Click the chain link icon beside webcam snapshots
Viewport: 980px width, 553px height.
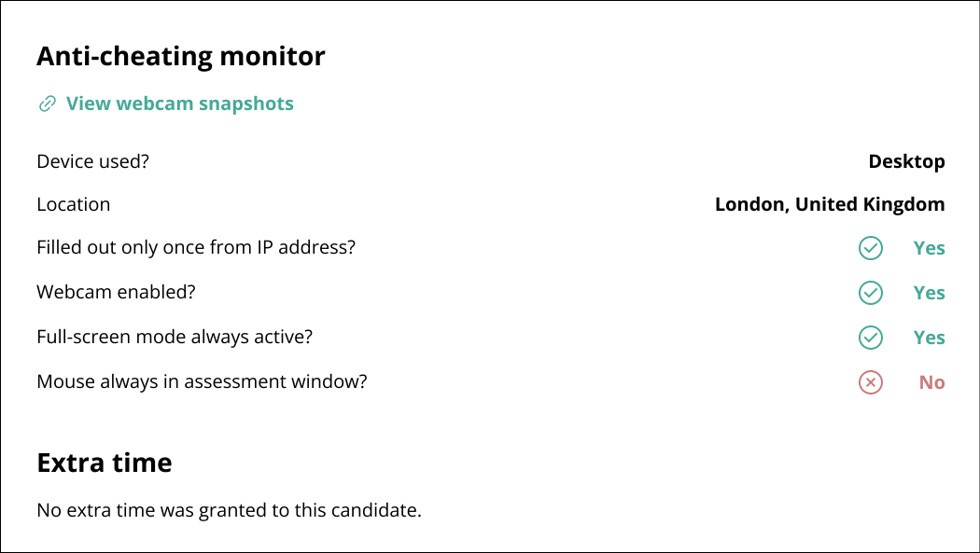coord(48,104)
